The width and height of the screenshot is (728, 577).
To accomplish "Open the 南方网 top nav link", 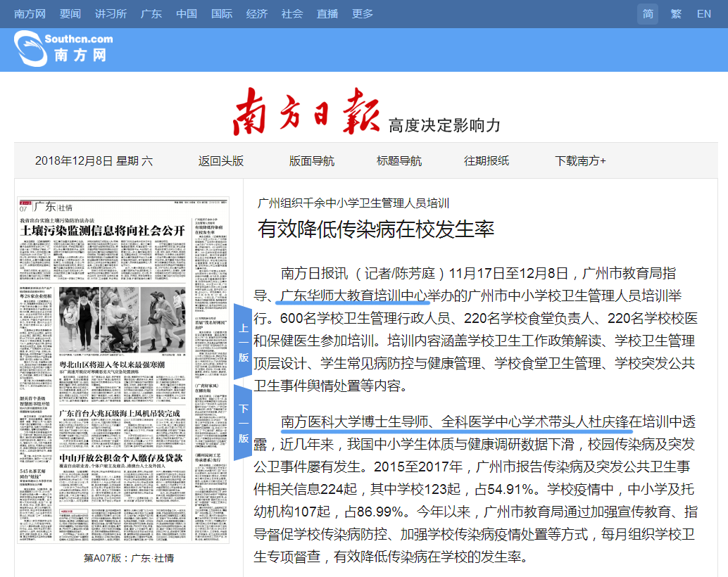I will pos(30,14).
